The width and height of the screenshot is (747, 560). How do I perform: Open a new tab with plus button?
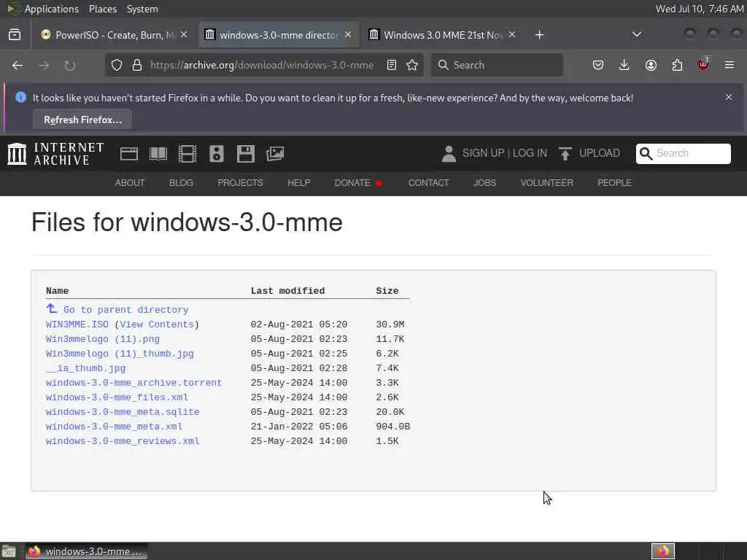coord(539,35)
